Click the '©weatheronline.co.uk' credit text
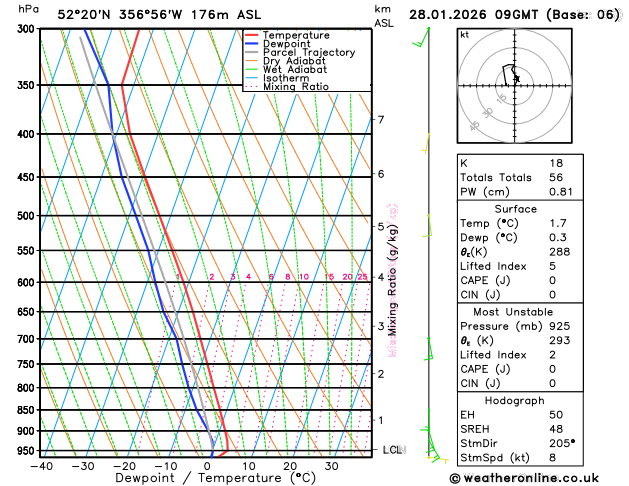This screenshot has width=629, height=486. point(524,478)
